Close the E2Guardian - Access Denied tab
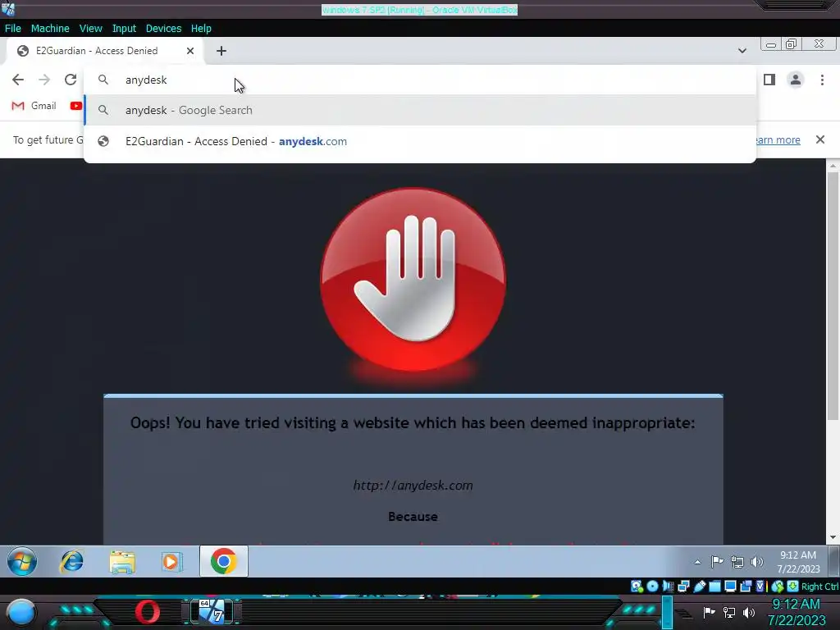Viewport: 840px width, 630px height. point(190,51)
